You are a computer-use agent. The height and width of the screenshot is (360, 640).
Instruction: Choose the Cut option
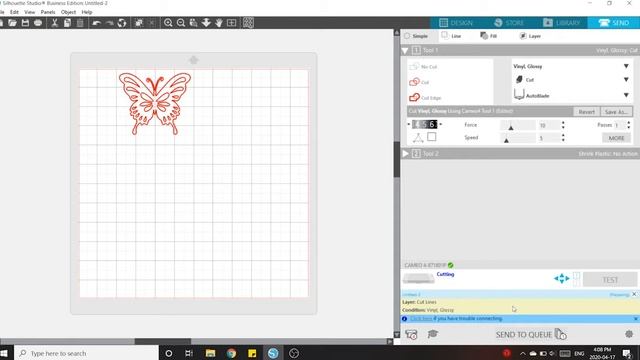tap(419, 82)
